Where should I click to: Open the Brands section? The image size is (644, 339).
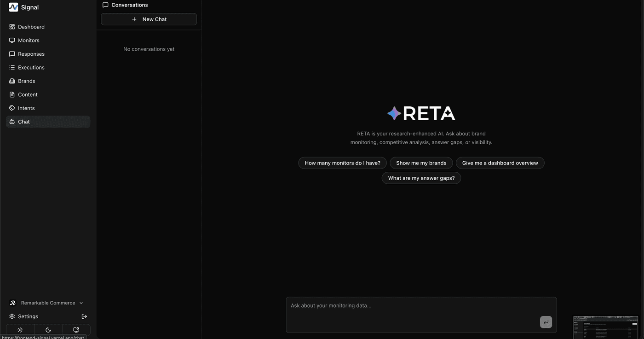tap(48, 81)
